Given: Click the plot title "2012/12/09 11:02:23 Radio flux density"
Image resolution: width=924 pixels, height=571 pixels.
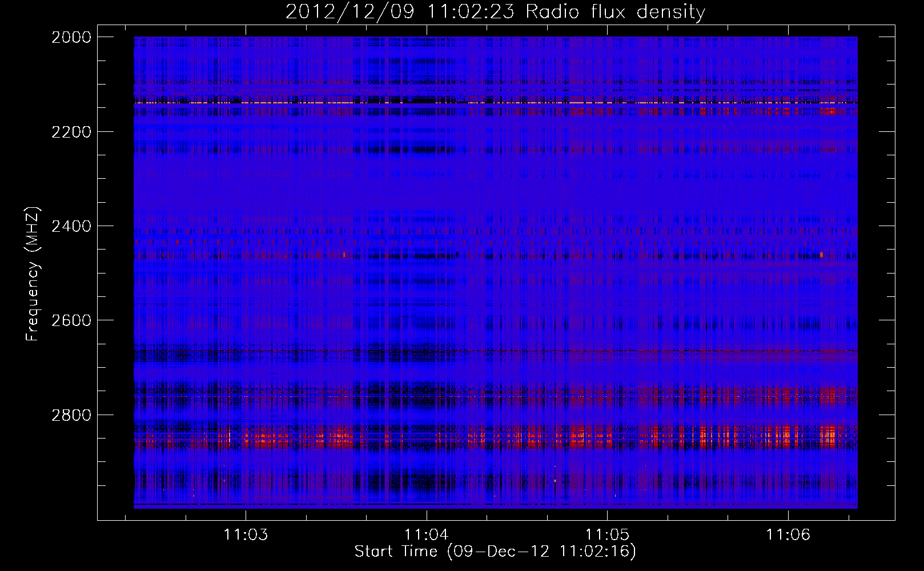Looking at the screenshot, I should click(495, 11).
